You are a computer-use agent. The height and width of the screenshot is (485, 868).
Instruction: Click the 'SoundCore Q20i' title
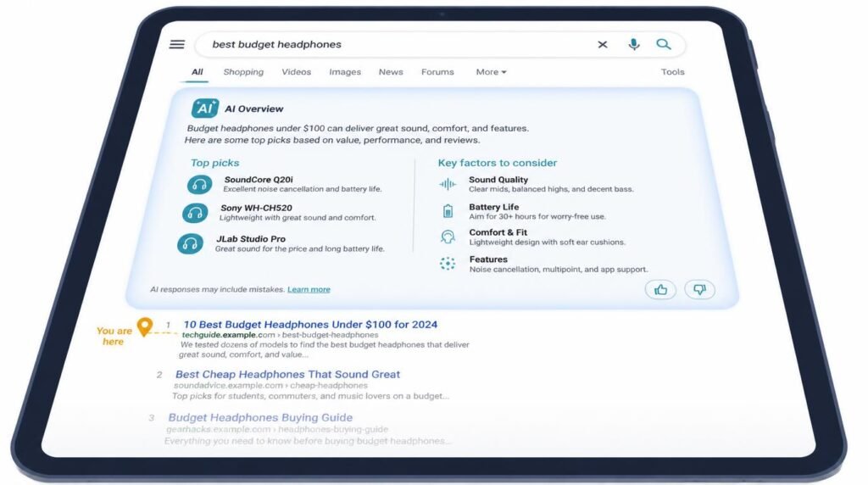(x=259, y=180)
